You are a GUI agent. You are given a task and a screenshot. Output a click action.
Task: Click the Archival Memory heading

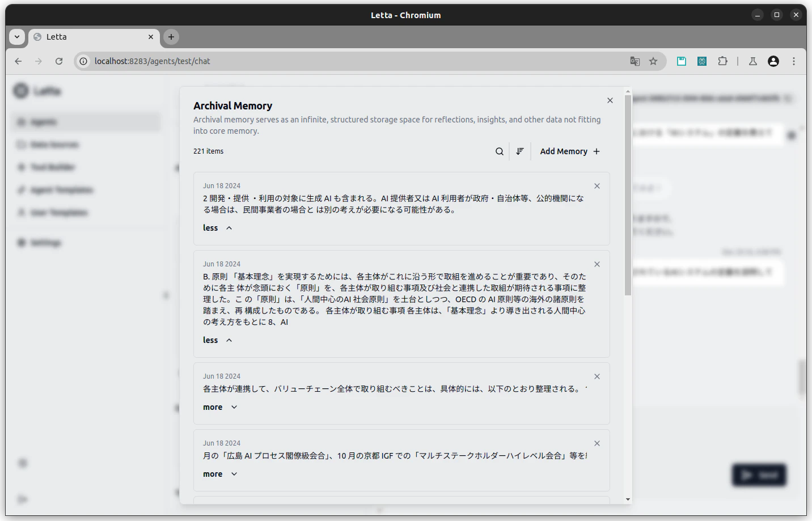(233, 106)
